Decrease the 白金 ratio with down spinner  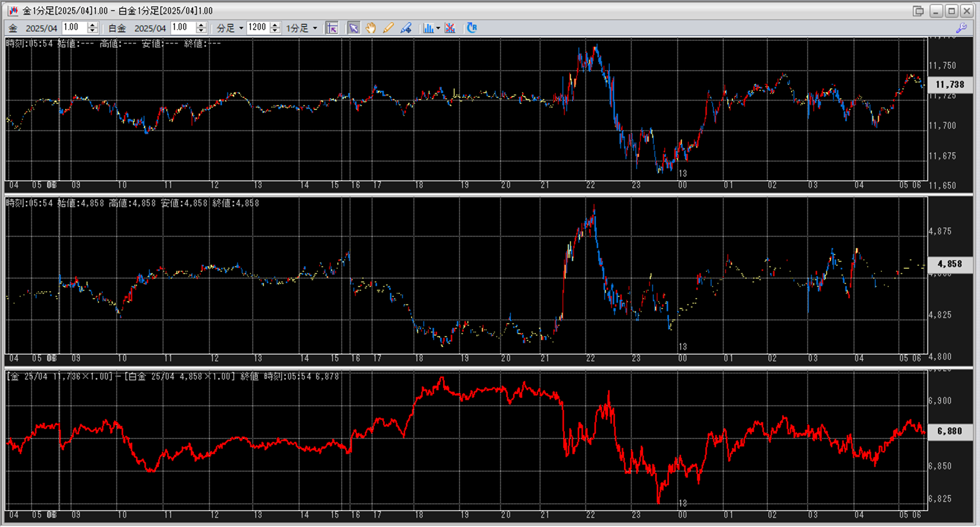click(201, 31)
